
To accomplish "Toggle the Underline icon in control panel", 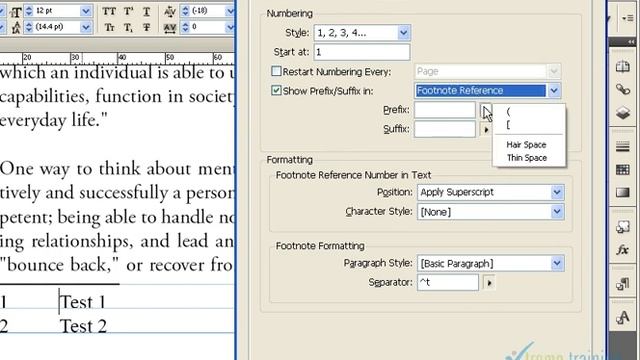I will [x=147, y=11].
